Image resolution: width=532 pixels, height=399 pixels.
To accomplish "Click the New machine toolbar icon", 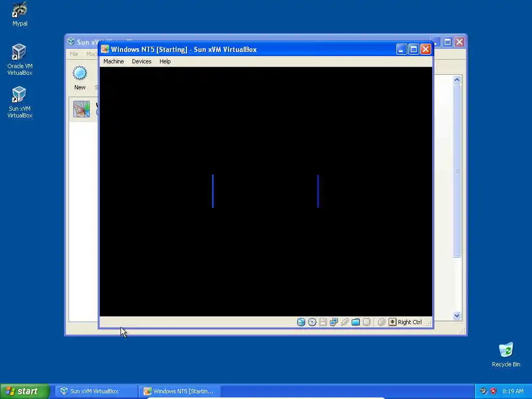I will 79,73.
